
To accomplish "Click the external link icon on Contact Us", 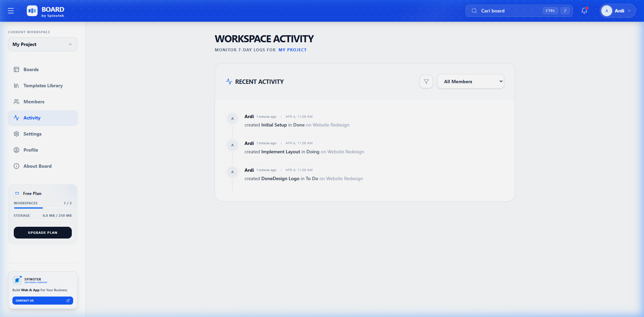I will coord(68,301).
